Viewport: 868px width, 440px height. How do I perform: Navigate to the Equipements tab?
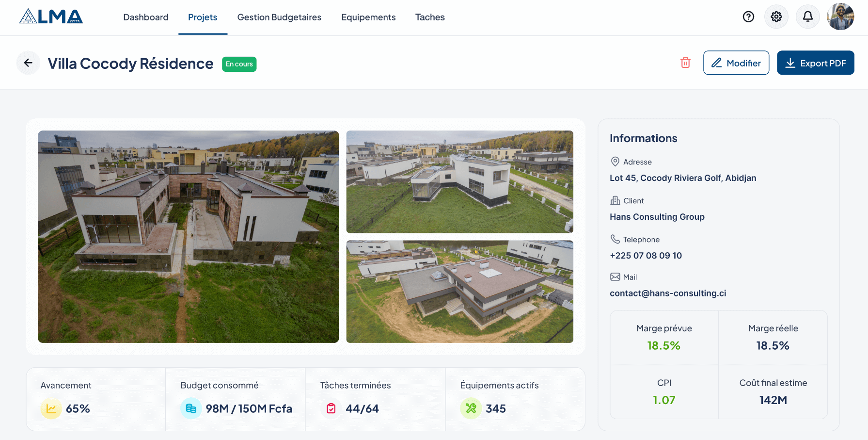(x=368, y=17)
